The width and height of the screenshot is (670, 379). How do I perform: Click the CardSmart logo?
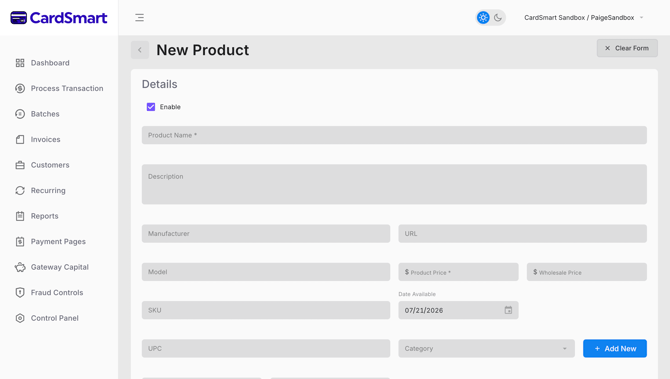[59, 18]
